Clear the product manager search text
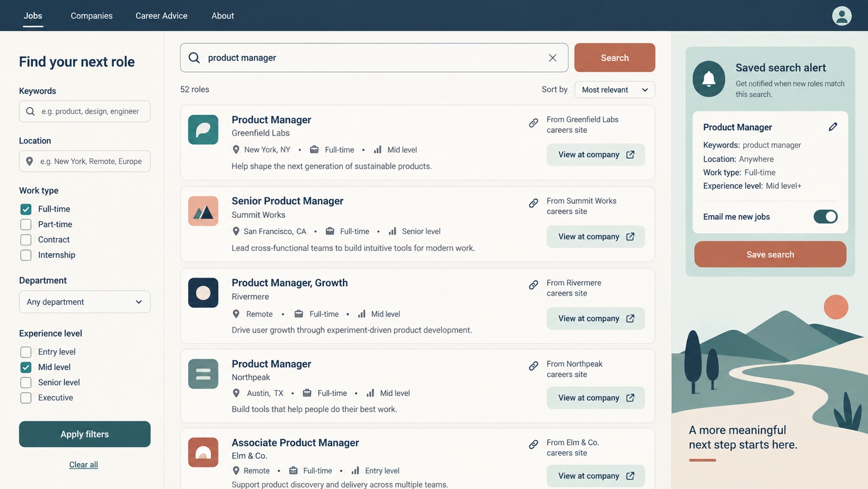The image size is (868, 489). [552, 58]
